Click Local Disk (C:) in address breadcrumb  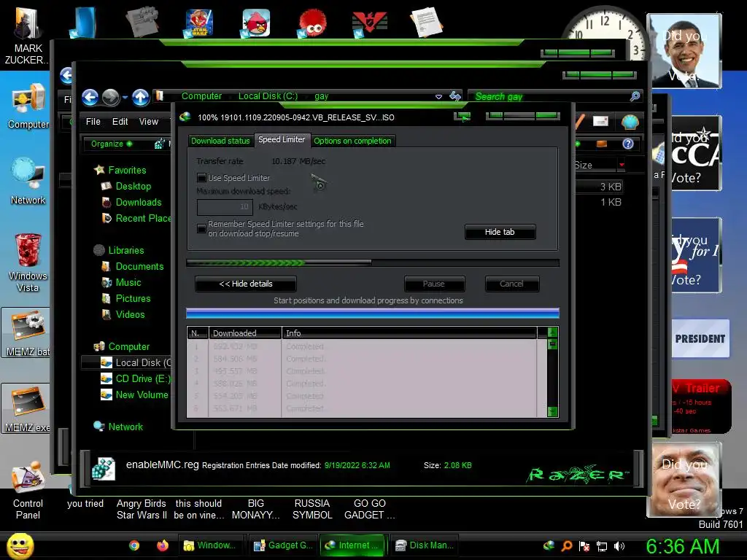(268, 96)
